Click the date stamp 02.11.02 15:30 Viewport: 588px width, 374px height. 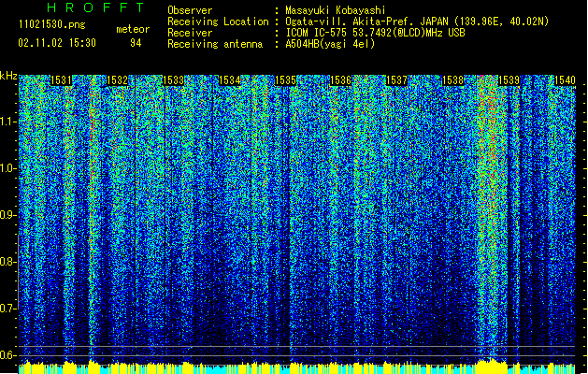(x=57, y=43)
